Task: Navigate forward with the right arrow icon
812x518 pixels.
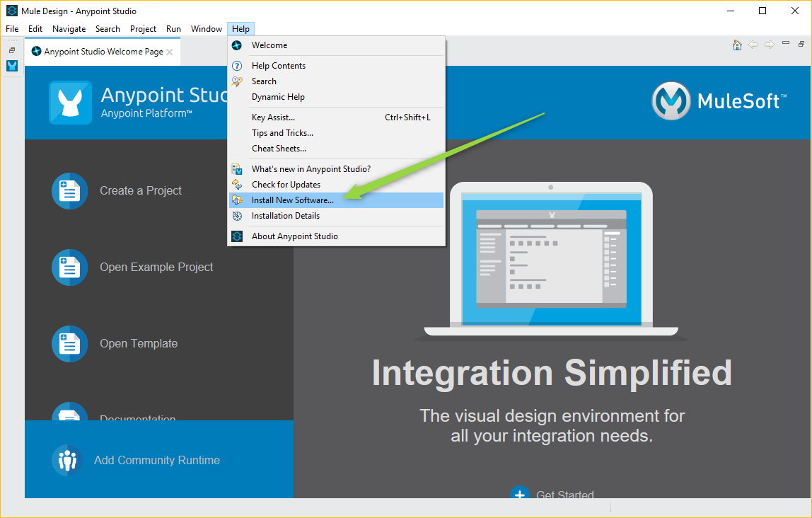Action: pos(770,44)
